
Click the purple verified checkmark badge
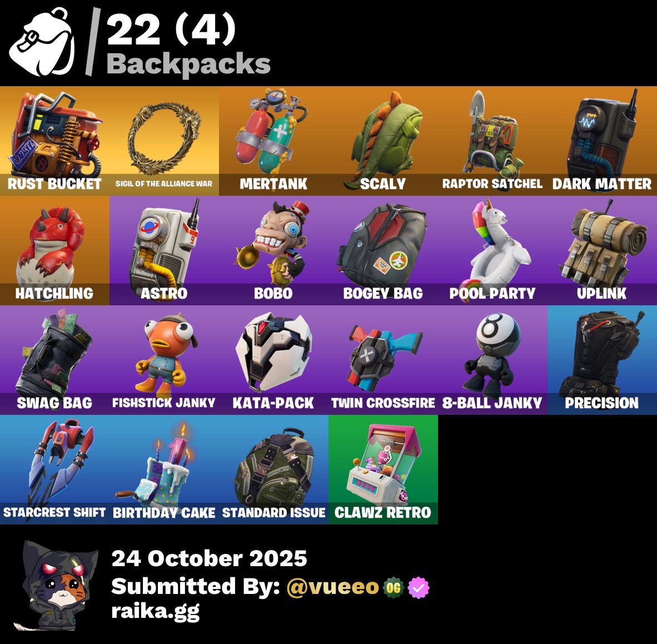419,587
